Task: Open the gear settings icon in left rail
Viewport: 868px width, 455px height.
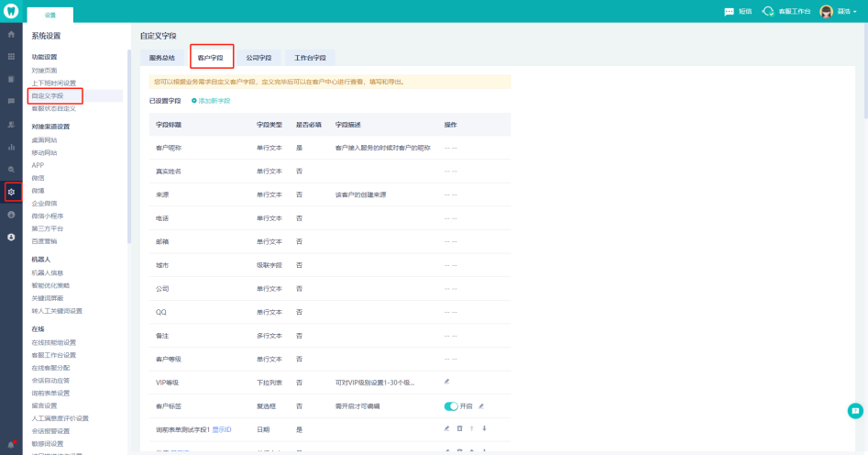Action: (x=11, y=193)
